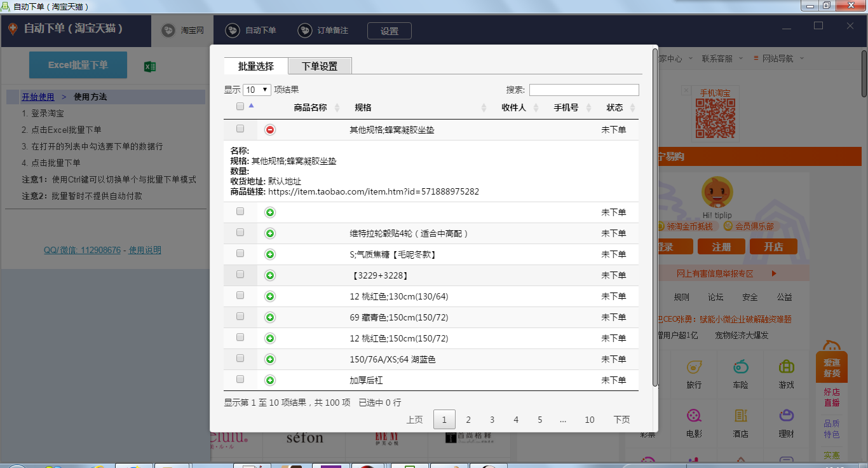Open the 显示 results-per-page dropdown

[x=257, y=90]
